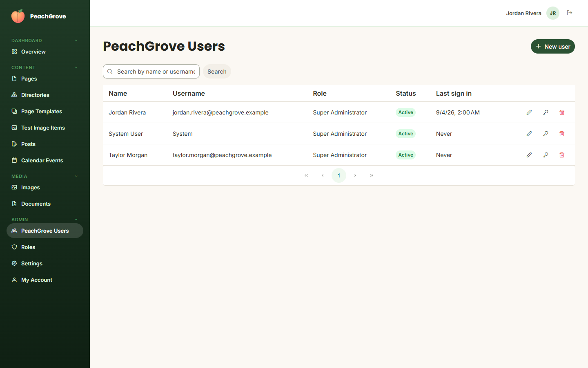Open Directories in the sidebar
Viewport: 588px width, 368px height.
coord(45,95)
